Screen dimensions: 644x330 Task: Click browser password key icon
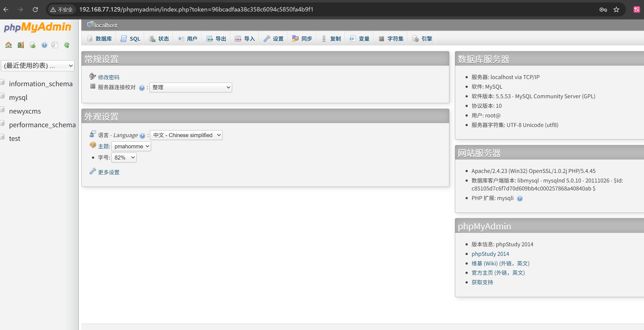click(x=603, y=10)
